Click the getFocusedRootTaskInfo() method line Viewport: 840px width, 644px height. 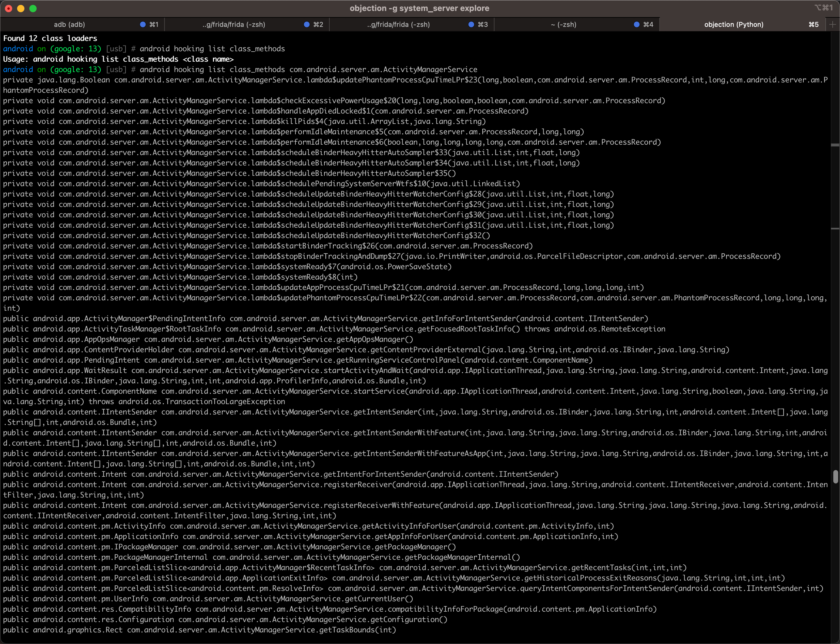coord(334,328)
